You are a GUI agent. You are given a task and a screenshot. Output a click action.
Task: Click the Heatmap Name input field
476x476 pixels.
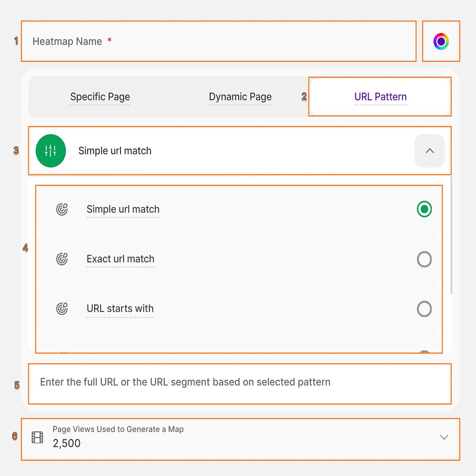click(219, 41)
